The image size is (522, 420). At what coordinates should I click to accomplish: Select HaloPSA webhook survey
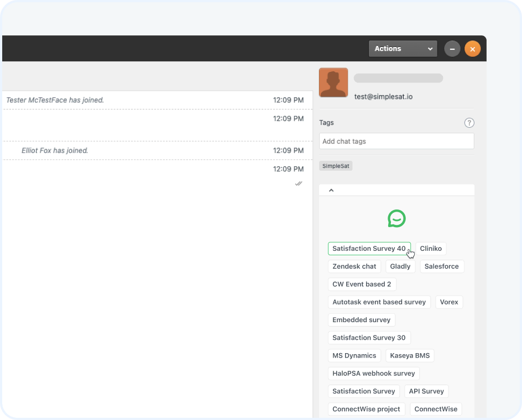[373, 373]
